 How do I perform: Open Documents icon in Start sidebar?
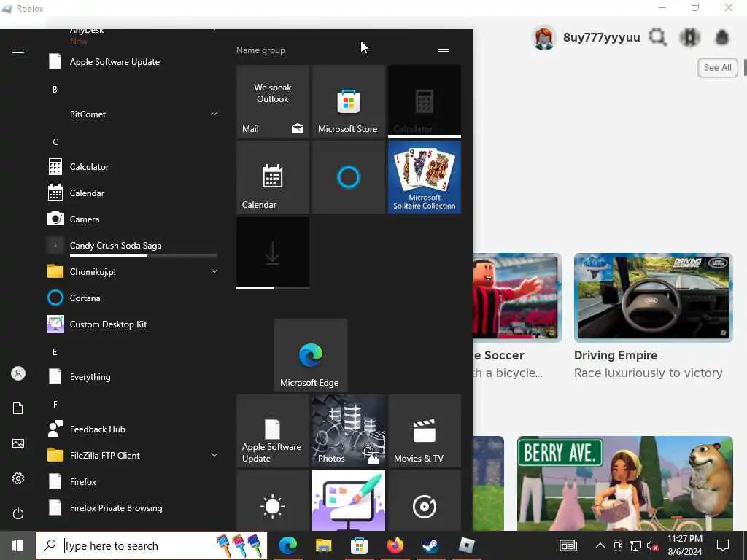18,408
